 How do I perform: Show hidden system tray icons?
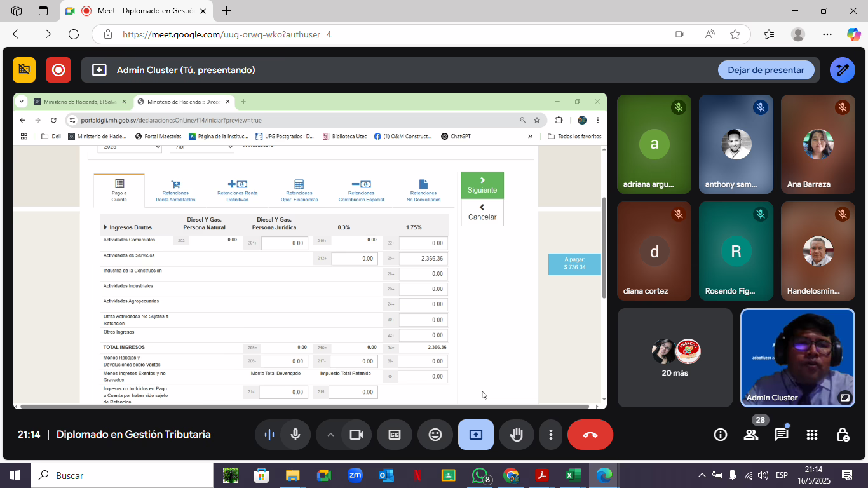point(702,475)
